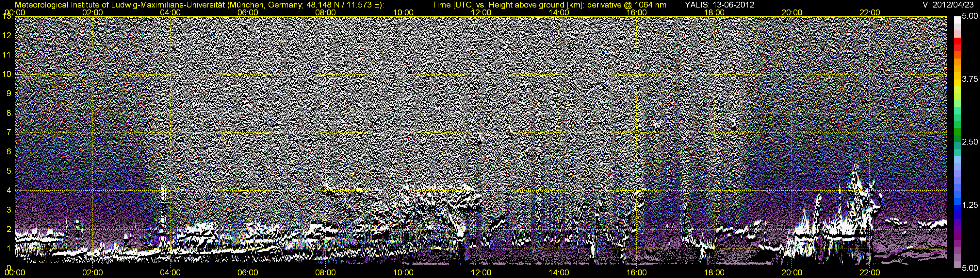The width and height of the screenshot is (980, 278).
Task: Click the 5.00 value at the color scale bottom
Action: tap(970, 268)
